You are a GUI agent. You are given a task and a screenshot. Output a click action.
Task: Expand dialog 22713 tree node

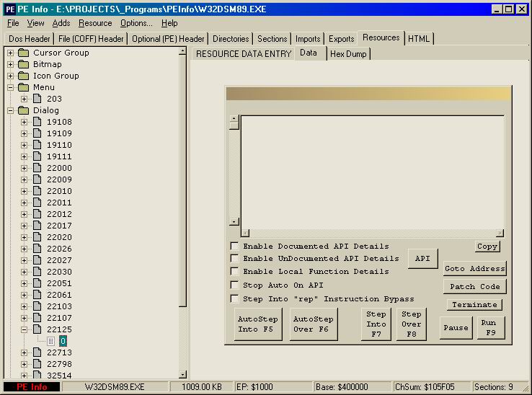click(24, 352)
